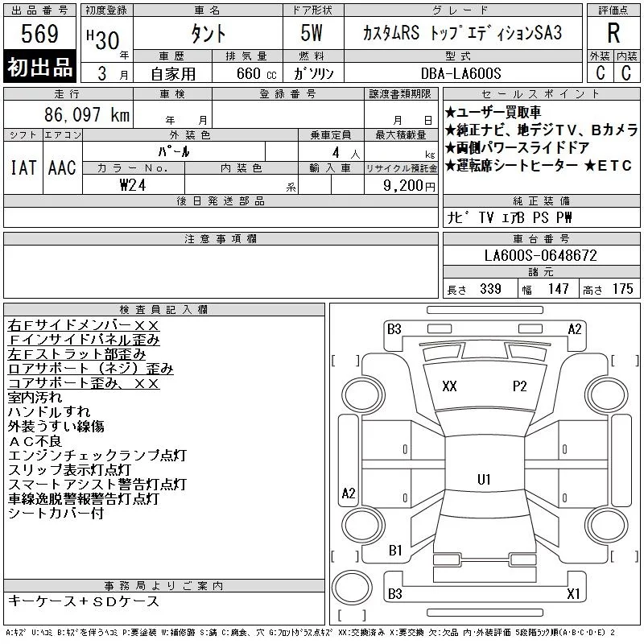Click the recycle deposit 9,200円
This screenshot has width=644, height=644.
click(x=410, y=186)
